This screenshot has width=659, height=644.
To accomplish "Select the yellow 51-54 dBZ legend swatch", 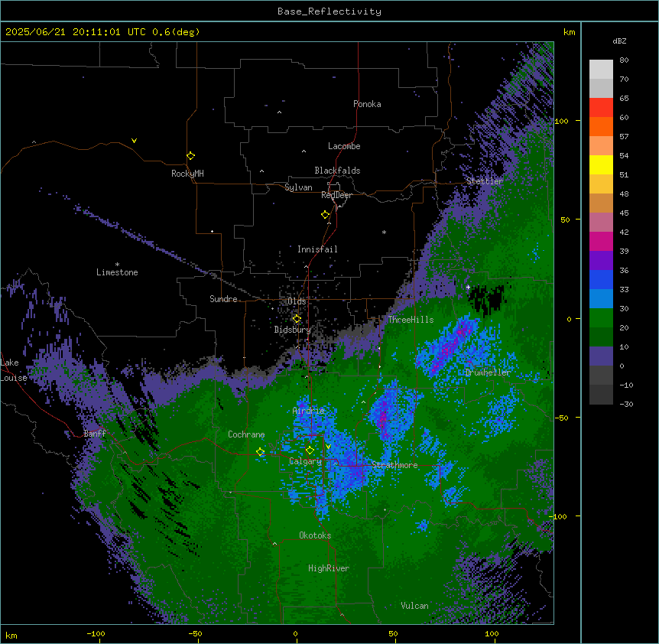I will tap(601, 164).
